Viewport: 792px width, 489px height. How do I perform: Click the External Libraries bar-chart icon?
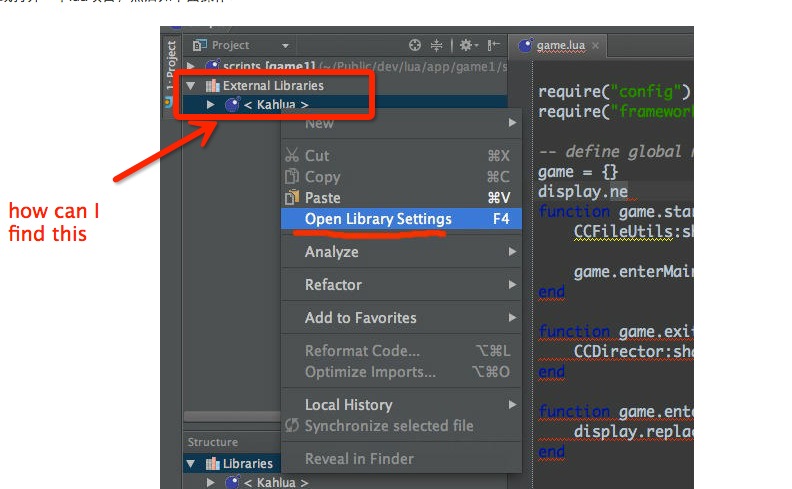(x=212, y=86)
